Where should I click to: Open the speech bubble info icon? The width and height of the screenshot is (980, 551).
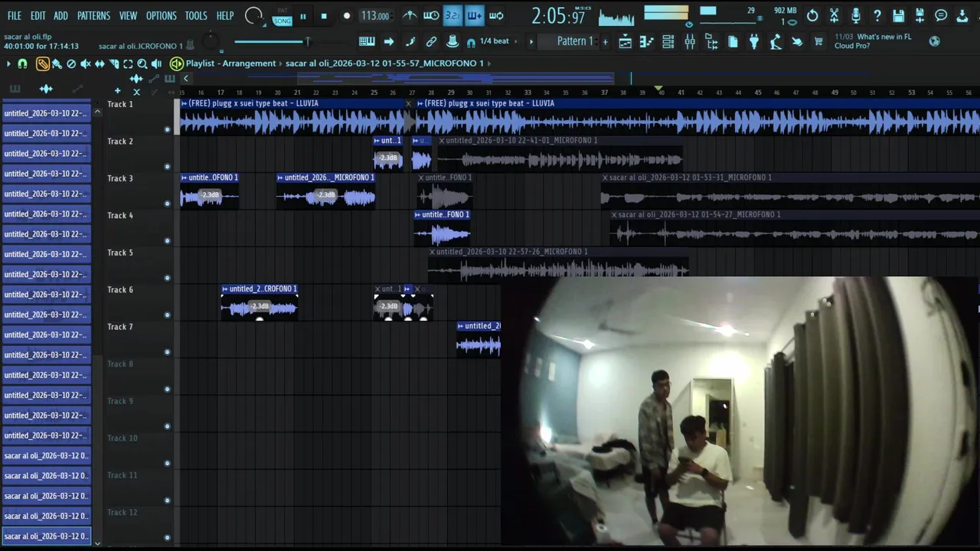[x=941, y=15]
